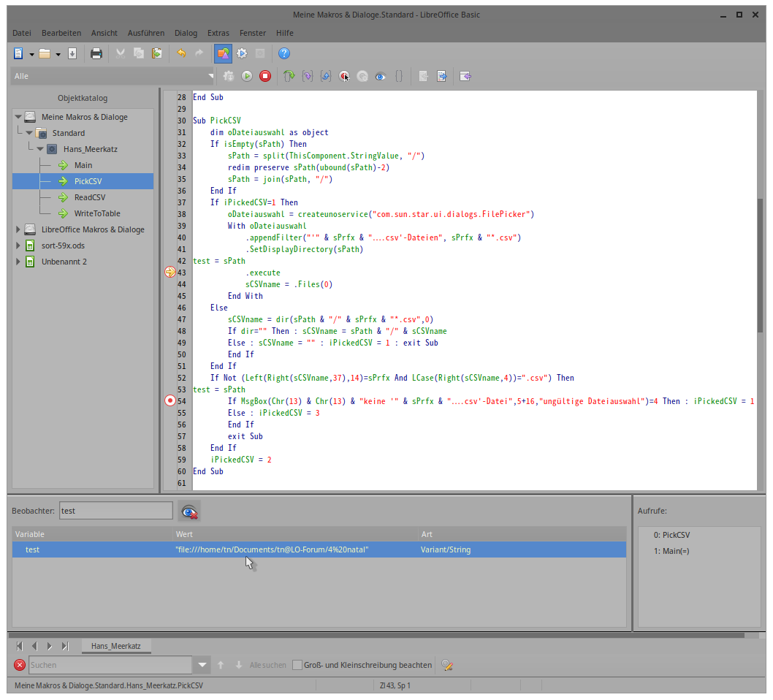Click the Copy icon
The image size is (773, 700).
(x=139, y=53)
